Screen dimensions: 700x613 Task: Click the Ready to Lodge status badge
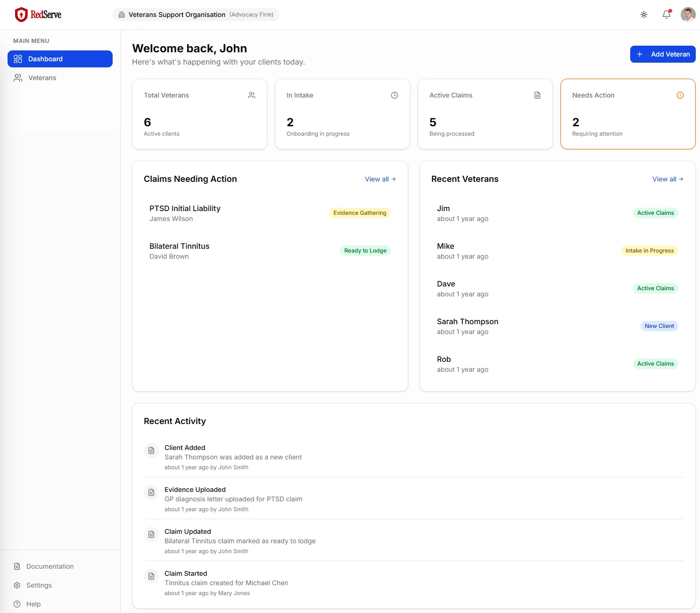tap(365, 251)
